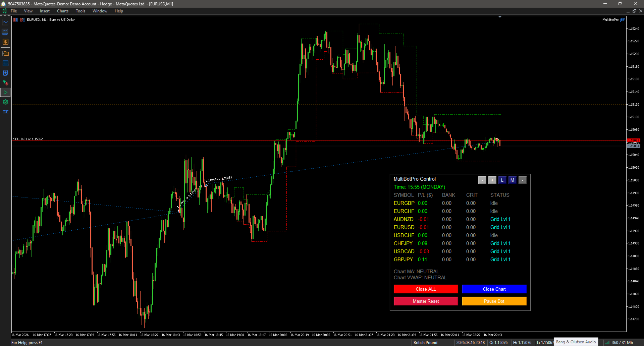This screenshot has width=644, height=346.
Task: Click the SELL 0.01 at 1.15062 order label
Action: tap(28, 139)
